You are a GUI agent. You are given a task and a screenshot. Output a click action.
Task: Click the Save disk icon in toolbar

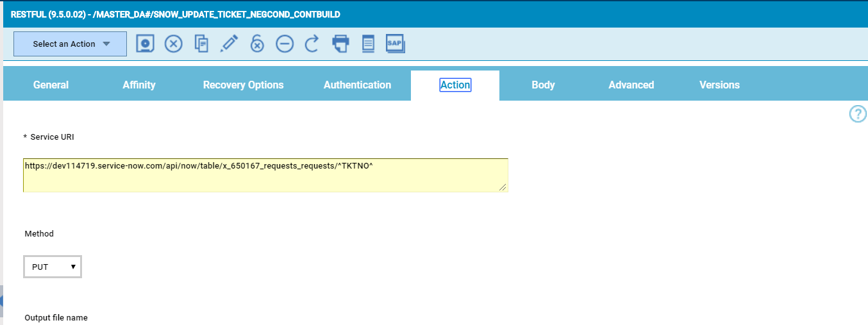tap(146, 44)
